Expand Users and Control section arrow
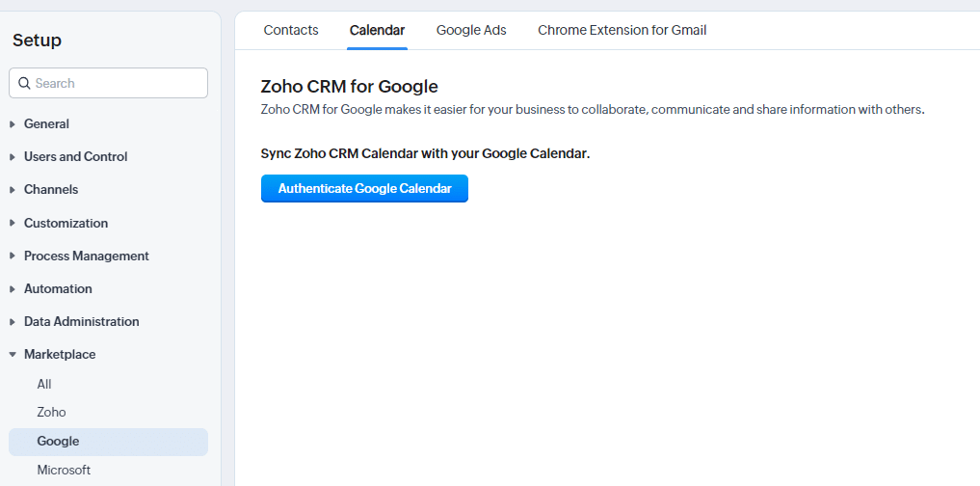 13,157
